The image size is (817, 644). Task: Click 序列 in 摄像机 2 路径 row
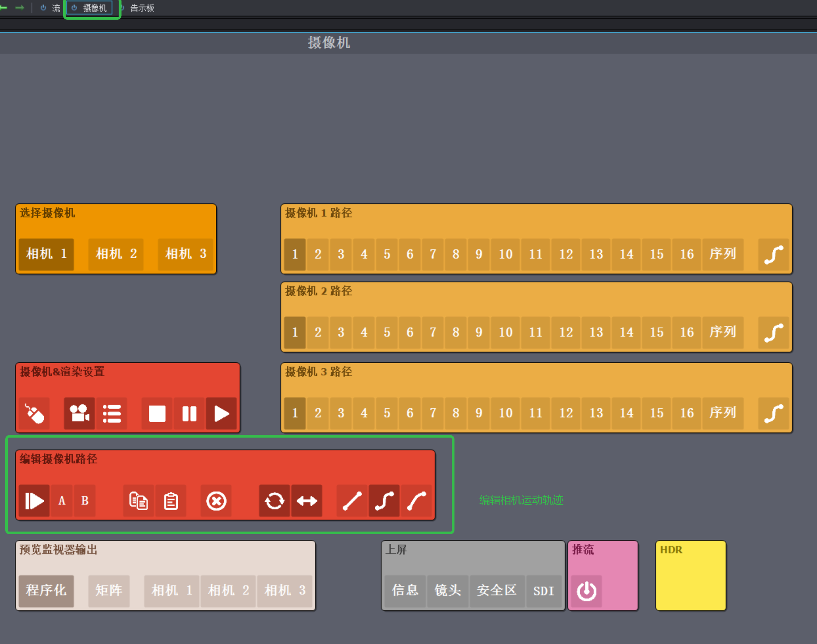pos(722,332)
